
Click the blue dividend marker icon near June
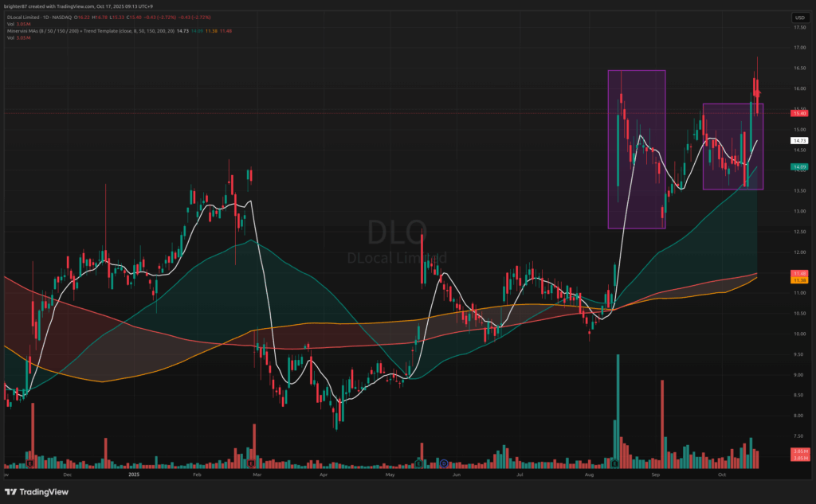443,463
